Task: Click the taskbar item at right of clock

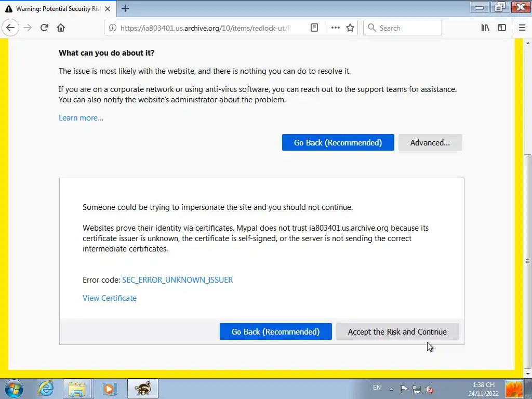Action: (514, 389)
